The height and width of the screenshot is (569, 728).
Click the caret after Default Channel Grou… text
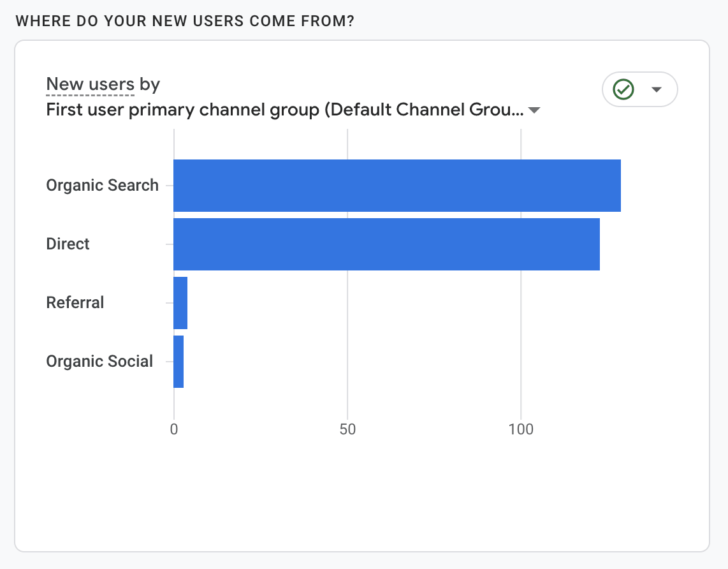point(535,110)
